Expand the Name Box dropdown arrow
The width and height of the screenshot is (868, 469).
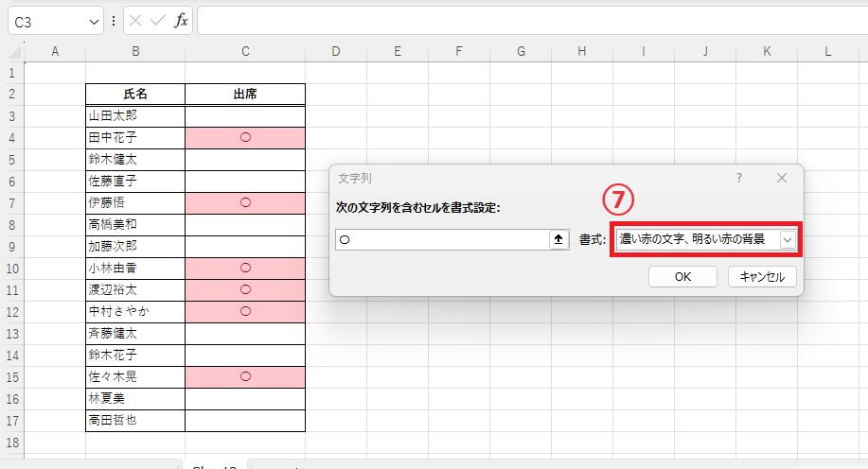click(x=94, y=22)
